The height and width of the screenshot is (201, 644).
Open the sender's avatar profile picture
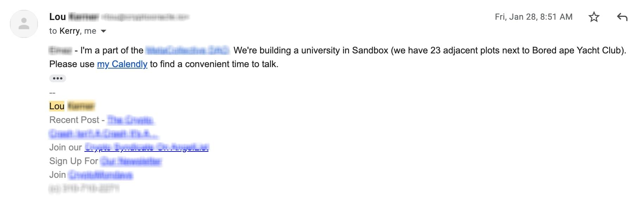[x=24, y=24]
